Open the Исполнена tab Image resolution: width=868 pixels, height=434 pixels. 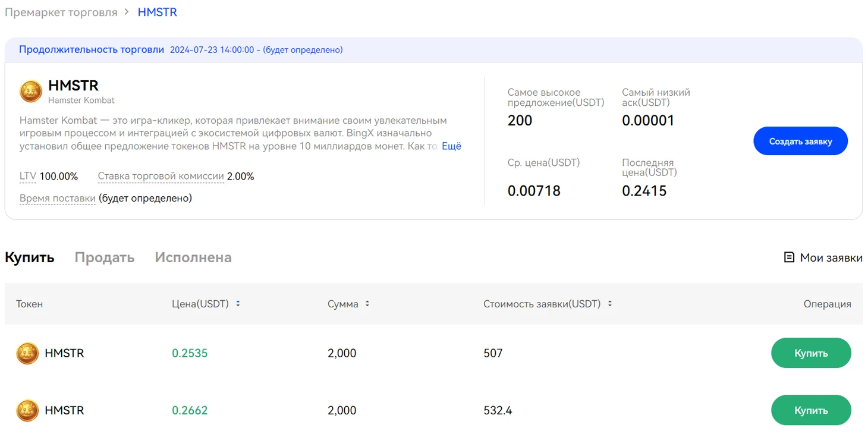tap(193, 257)
